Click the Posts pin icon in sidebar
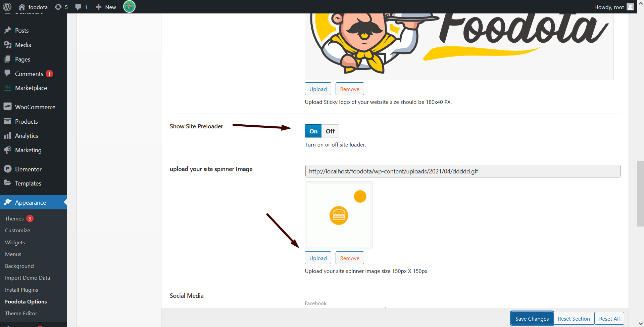Screen dimensions: 644x327 7,30
